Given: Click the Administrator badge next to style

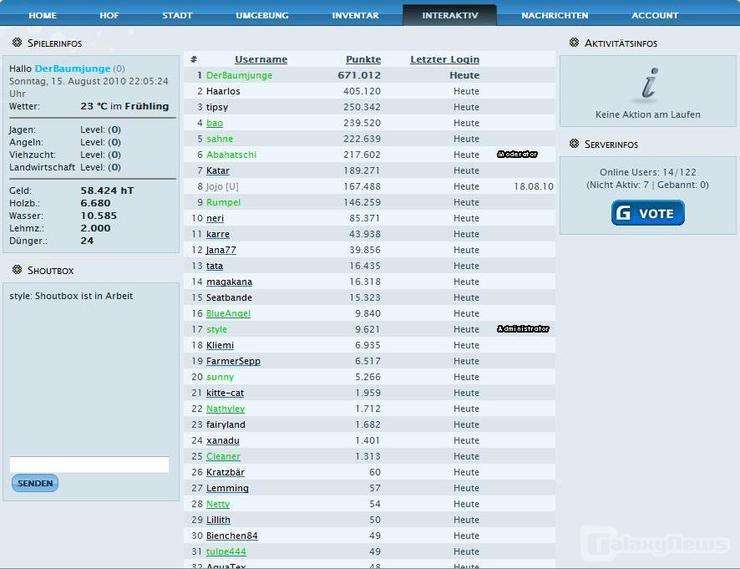Looking at the screenshot, I should pos(523,329).
